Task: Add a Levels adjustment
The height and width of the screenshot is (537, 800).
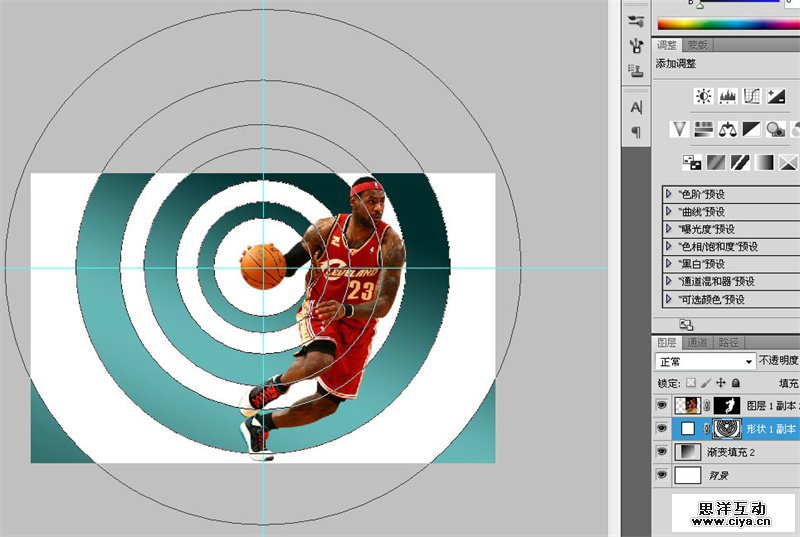Action: [x=728, y=96]
